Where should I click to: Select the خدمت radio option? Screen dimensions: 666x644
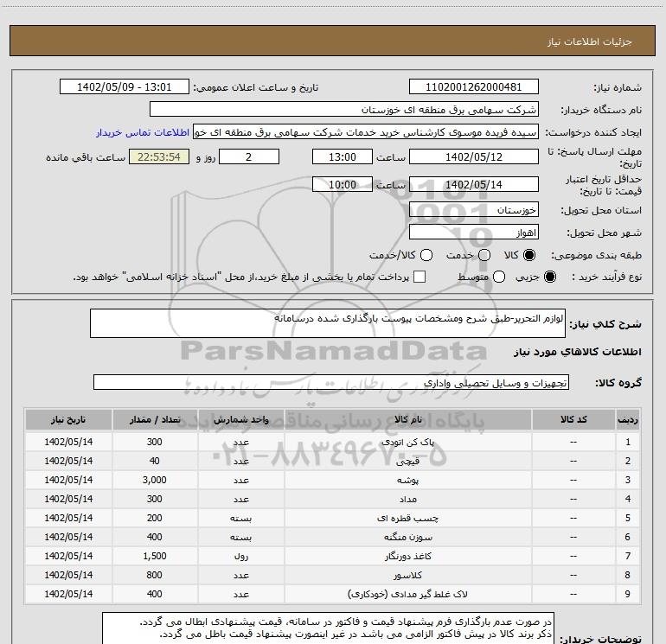(483, 256)
